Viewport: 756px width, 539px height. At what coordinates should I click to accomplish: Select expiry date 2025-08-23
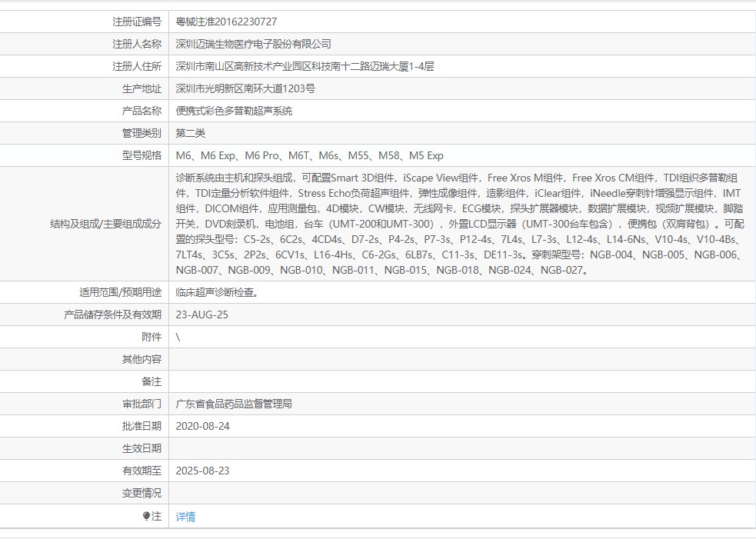coord(202,471)
